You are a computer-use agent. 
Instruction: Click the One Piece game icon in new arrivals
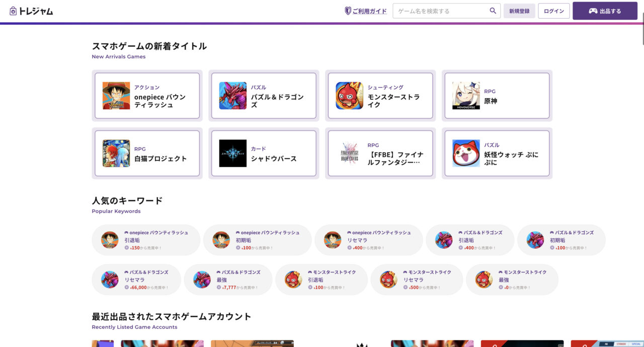pos(116,96)
